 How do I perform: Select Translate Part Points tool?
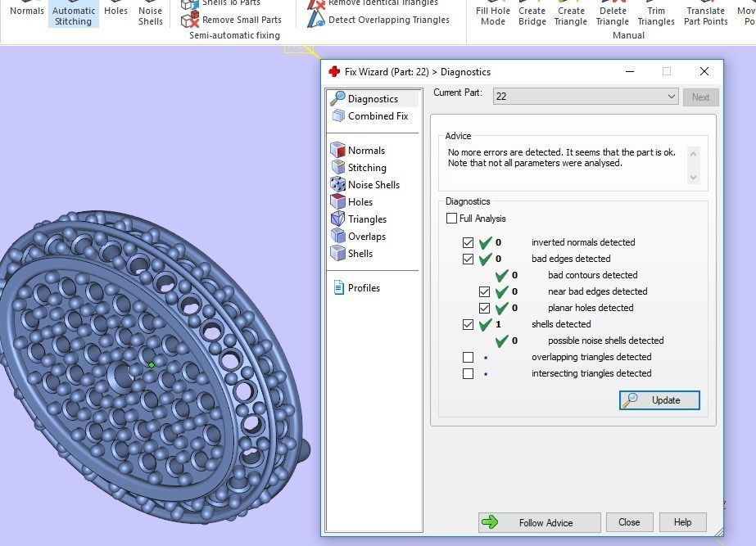pyautogui.click(x=706, y=13)
